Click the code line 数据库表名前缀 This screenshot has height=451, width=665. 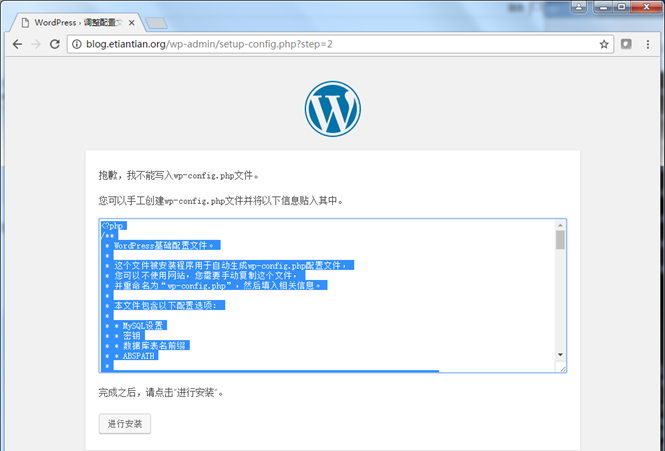point(154,345)
